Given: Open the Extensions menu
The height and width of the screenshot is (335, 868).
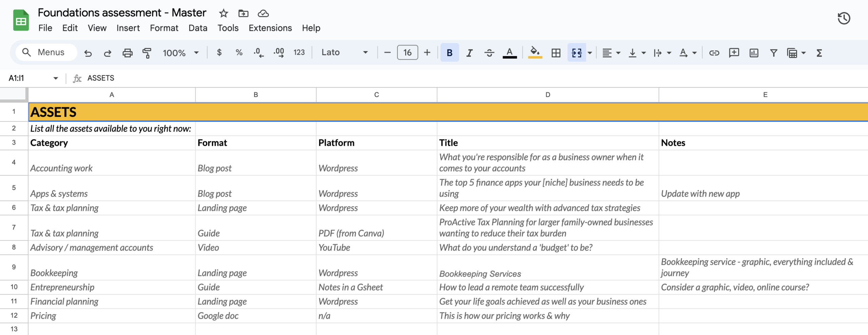Looking at the screenshot, I should coord(270,28).
